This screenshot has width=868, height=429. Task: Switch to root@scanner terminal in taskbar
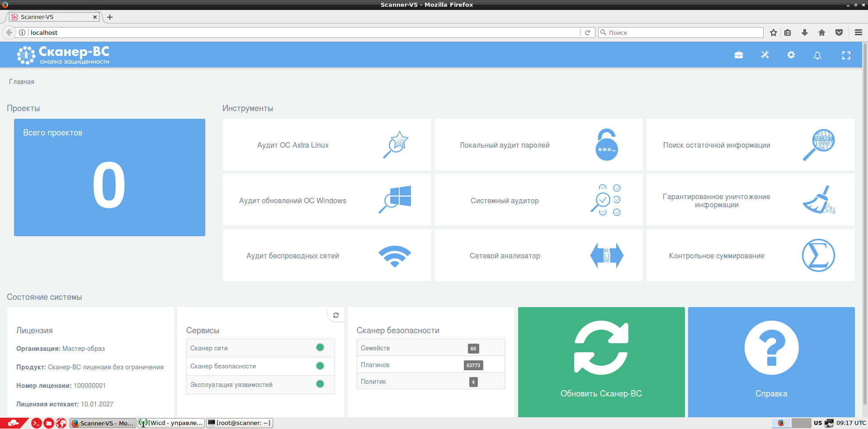point(240,423)
